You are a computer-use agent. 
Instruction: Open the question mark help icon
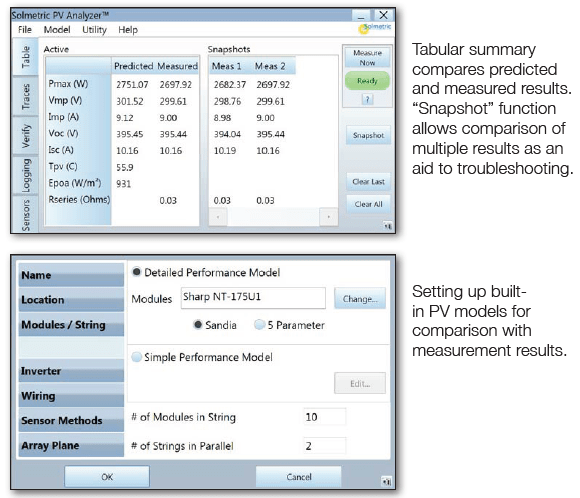pos(367,99)
